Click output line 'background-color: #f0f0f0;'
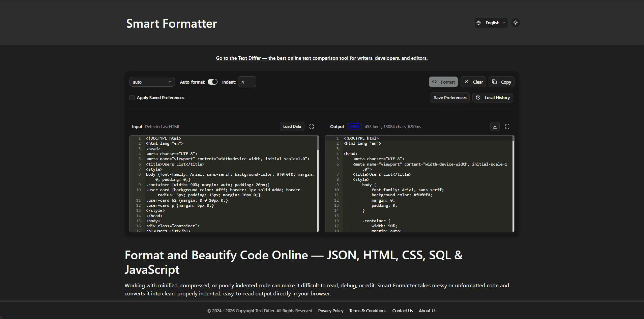The width and height of the screenshot is (644, 319). pyautogui.click(x=402, y=195)
